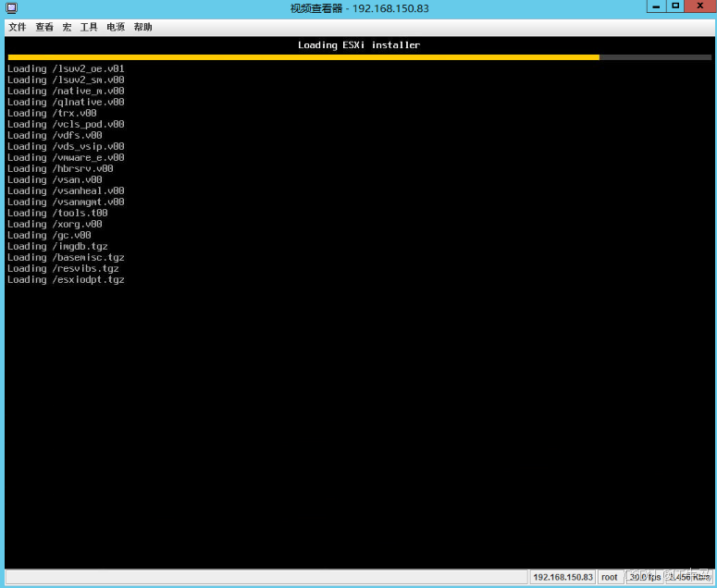Open the 电源 menu

116,27
